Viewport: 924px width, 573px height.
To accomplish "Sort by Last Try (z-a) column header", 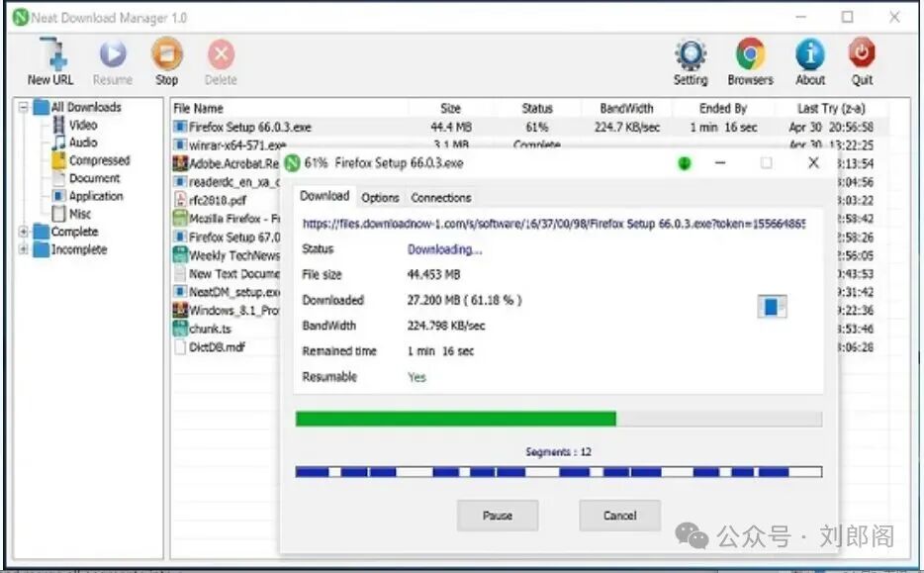I will [x=831, y=109].
